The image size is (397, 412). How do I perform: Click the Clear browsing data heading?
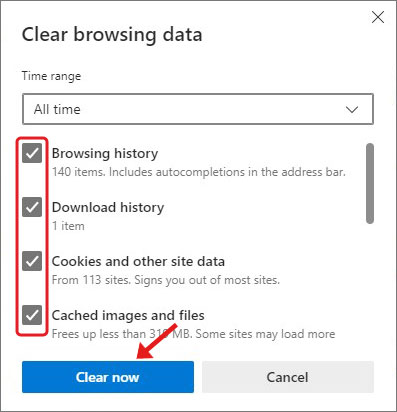tap(112, 35)
